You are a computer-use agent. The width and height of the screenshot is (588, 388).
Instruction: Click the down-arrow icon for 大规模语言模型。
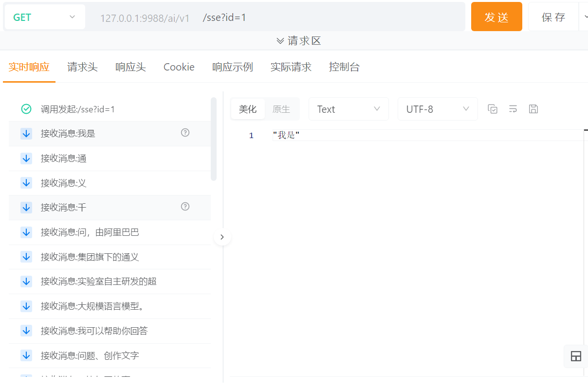coord(26,306)
